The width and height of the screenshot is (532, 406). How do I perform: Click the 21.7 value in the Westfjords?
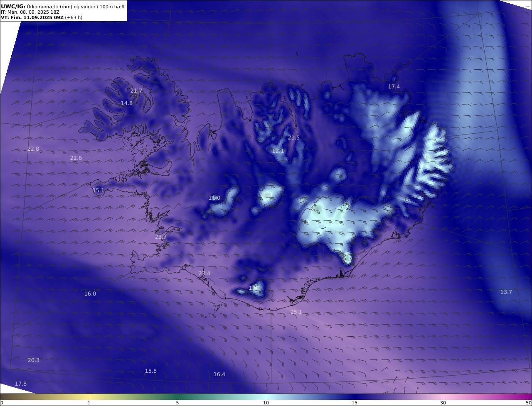[136, 90]
